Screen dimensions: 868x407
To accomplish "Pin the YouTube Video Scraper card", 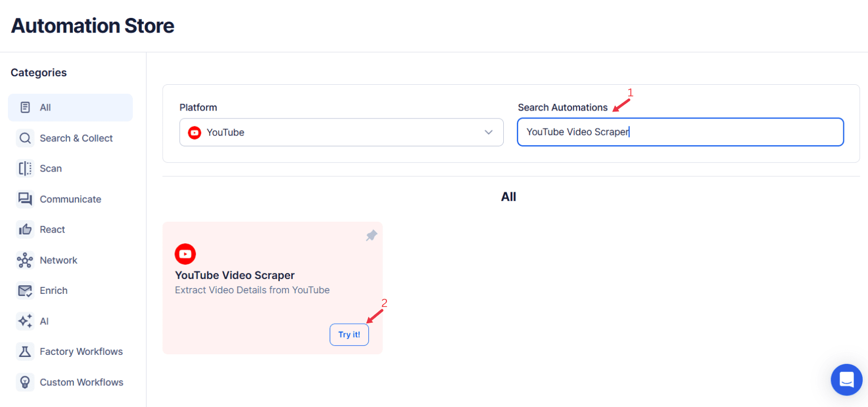I will click(372, 235).
